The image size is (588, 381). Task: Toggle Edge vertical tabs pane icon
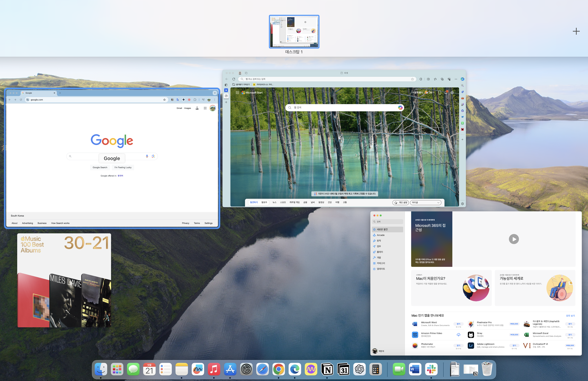click(226, 85)
